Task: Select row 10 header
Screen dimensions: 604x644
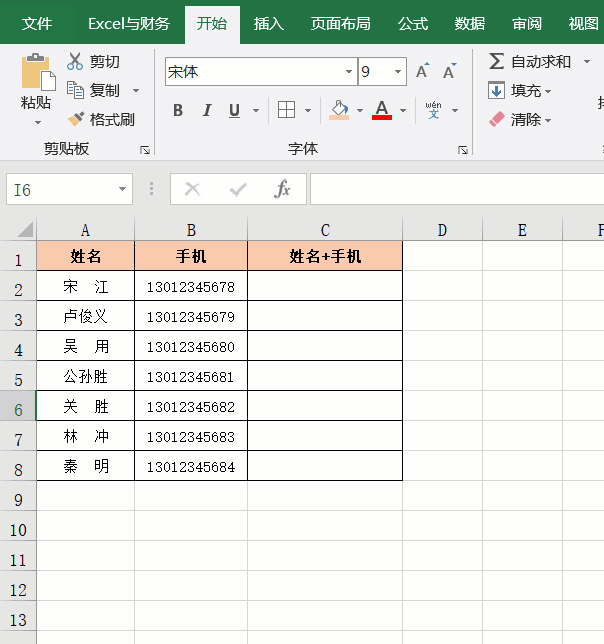Action: click(x=18, y=526)
